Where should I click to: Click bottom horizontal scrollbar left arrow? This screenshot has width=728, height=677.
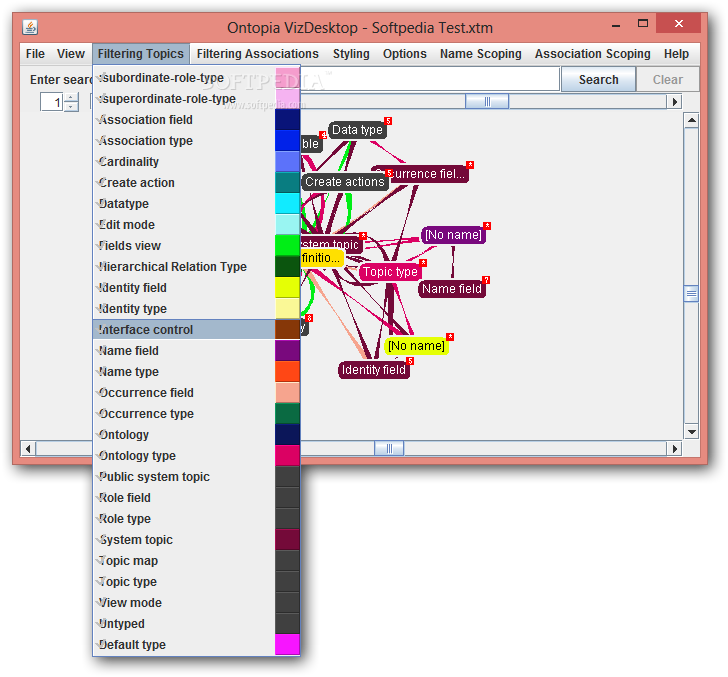[x=28, y=449]
